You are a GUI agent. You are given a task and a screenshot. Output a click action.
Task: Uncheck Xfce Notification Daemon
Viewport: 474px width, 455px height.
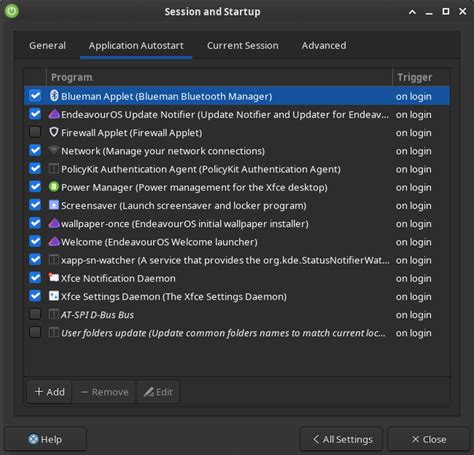coord(35,278)
